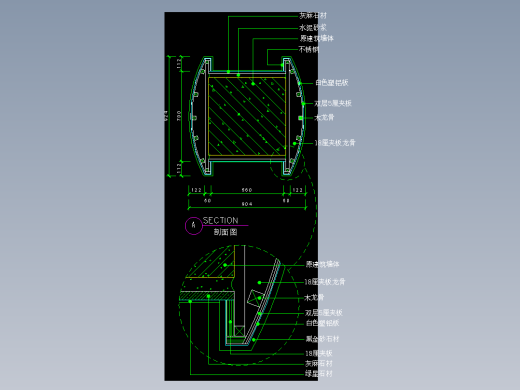Click the 700 vertical dimension value
The height and width of the screenshot is (390, 520).
coord(179,116)
